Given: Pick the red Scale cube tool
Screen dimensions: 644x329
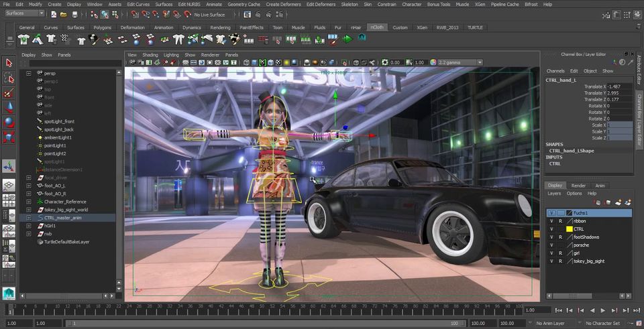Looking at the screenshot, I should point(9,137).
